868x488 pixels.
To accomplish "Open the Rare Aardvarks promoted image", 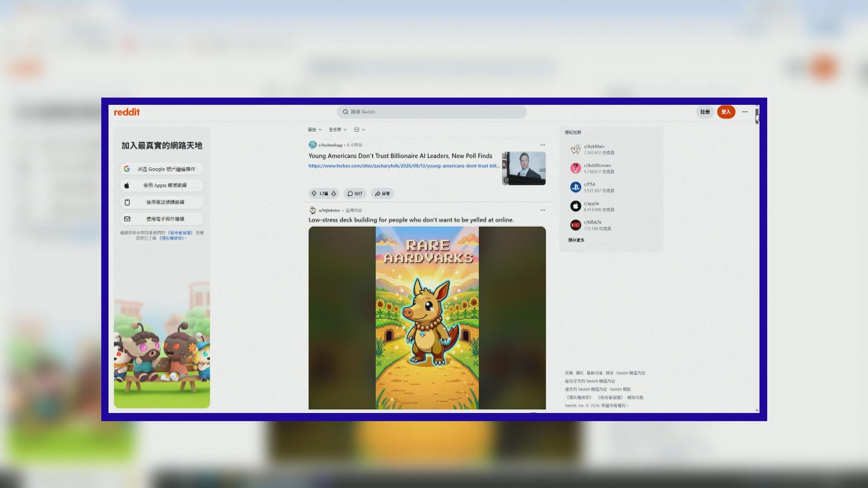I will pos(427,318).
